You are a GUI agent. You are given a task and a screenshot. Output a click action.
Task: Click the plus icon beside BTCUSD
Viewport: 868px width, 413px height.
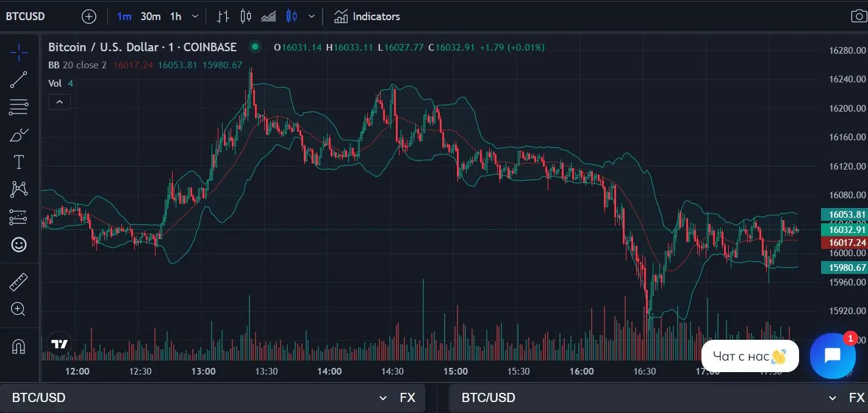[x=89, y=16]
